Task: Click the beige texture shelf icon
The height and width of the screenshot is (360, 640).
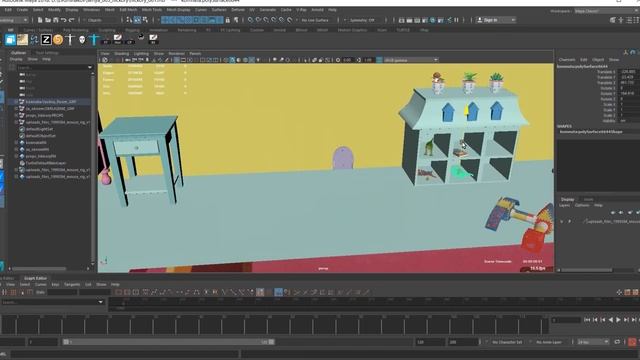Action: [x=22, y=40]
